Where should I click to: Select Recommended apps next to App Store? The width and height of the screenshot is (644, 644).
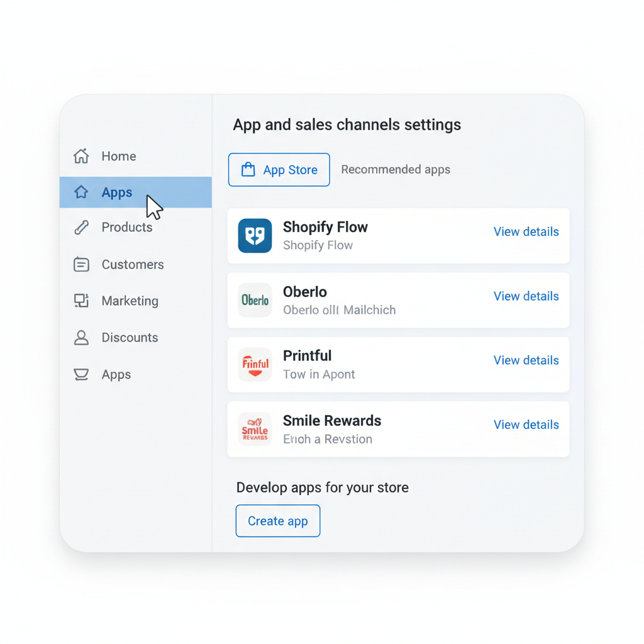396,169
